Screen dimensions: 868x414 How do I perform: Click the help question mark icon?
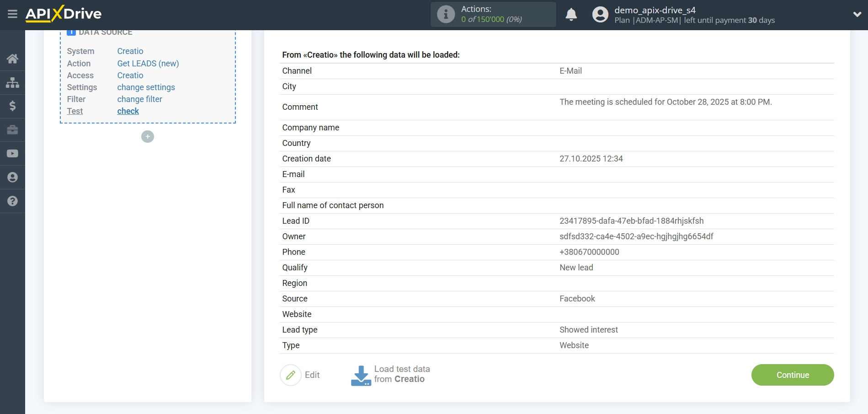tap(12, 201)
